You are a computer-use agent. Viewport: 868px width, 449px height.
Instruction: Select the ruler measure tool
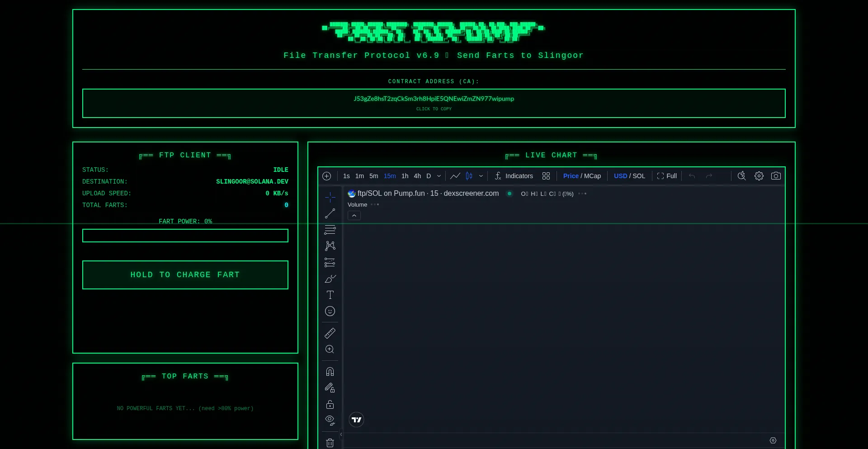coord(330,333)
